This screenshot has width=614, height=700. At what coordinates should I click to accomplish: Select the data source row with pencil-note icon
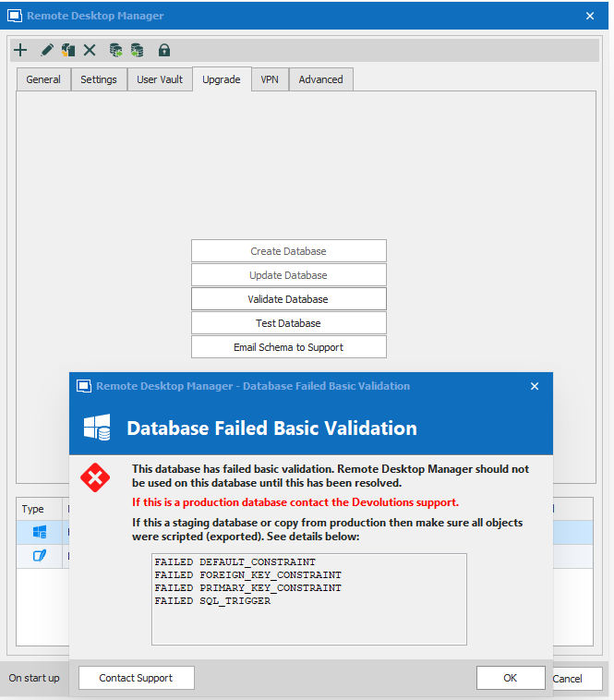40,556
